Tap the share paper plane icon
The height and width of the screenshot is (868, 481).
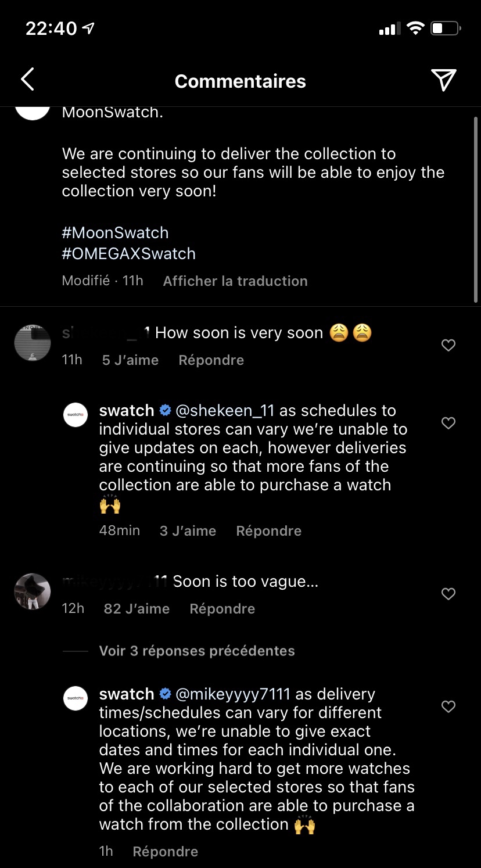pyautogui.click(x=443, y=80)
